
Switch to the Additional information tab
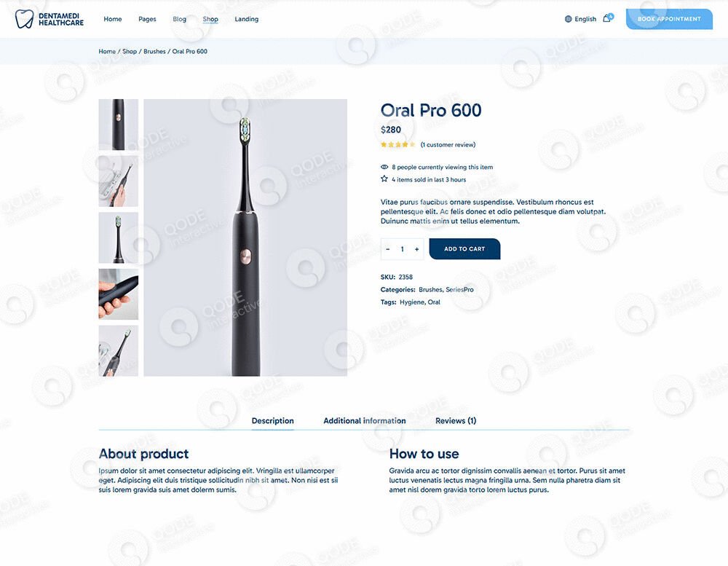[x=365, y=420]
